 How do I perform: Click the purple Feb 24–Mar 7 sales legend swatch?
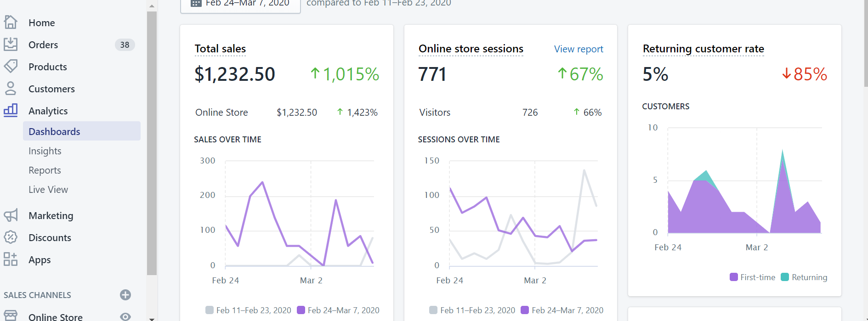301,310
